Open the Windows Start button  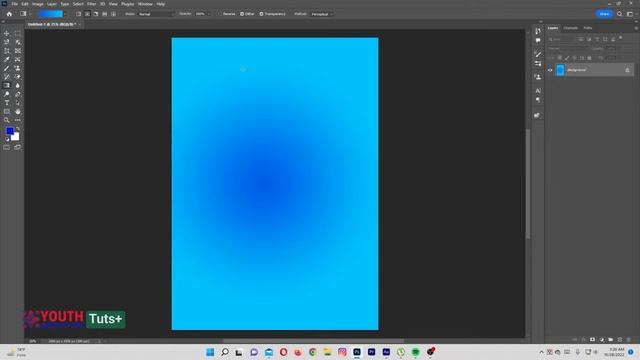coord(210,352)
